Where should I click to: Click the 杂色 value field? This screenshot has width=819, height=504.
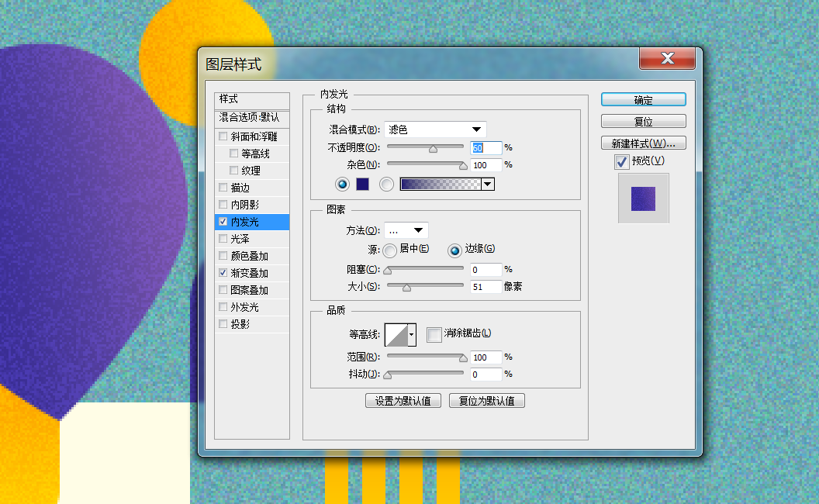click(x=486, y=165)
